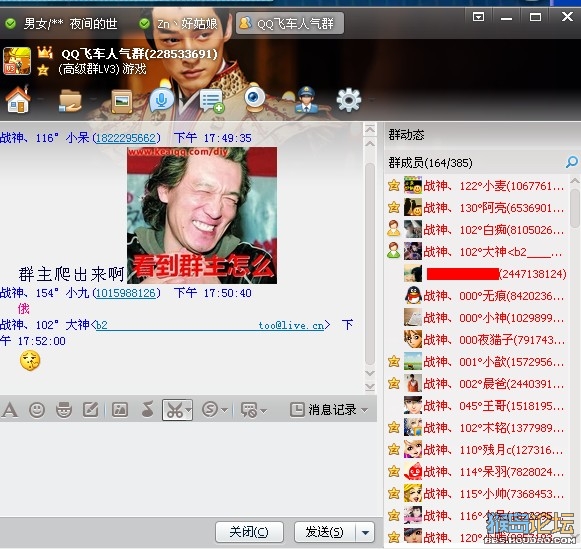Viewport: 581px width, 549px height.
Task: Click the crown group owner icon
Action: click(45, 52)
